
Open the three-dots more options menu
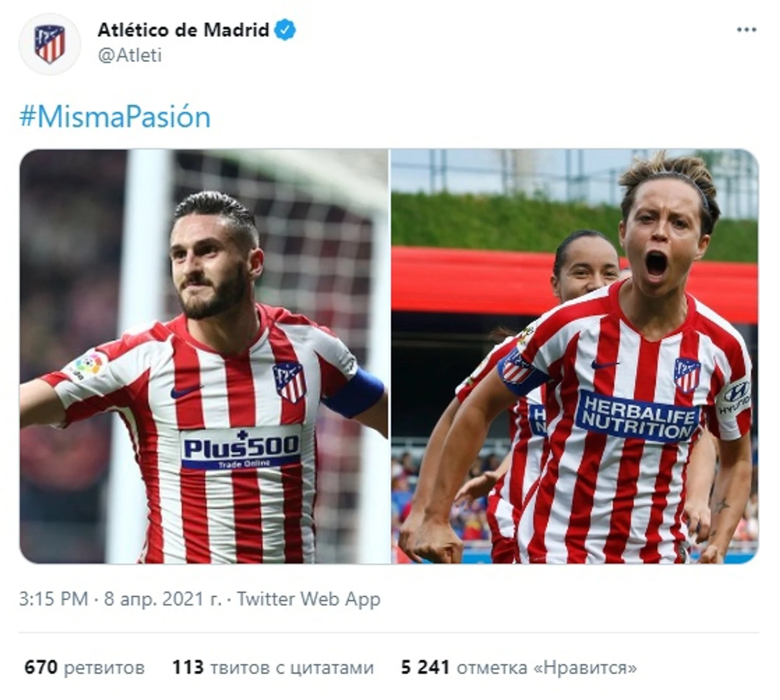click(x=746, y=30)
